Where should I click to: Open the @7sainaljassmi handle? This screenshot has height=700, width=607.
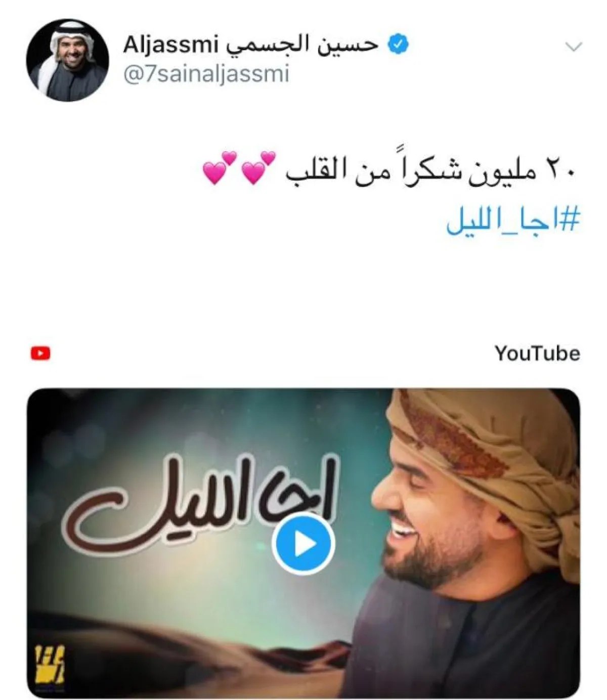pyautogui.click(x=206, y=74)
